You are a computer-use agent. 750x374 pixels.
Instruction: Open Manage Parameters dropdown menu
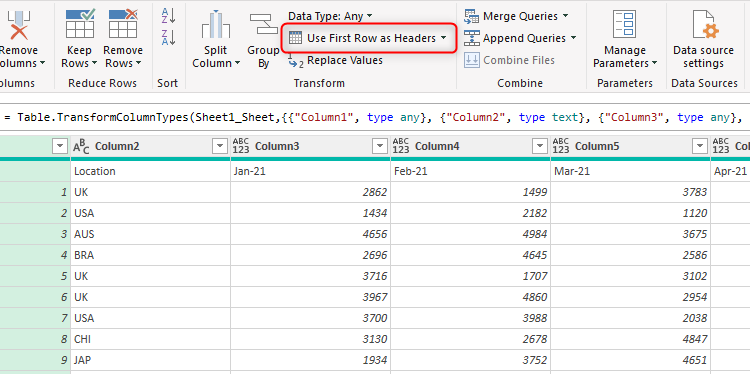(625, 63)
